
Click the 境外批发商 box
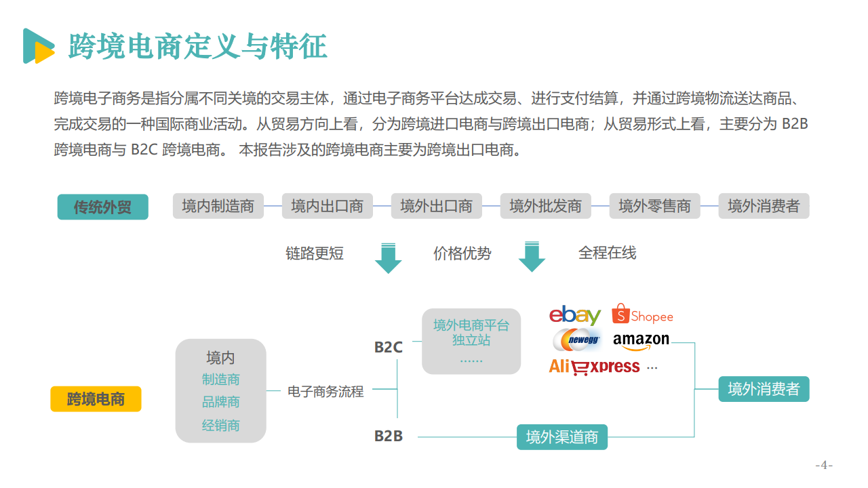pos(545,206)
